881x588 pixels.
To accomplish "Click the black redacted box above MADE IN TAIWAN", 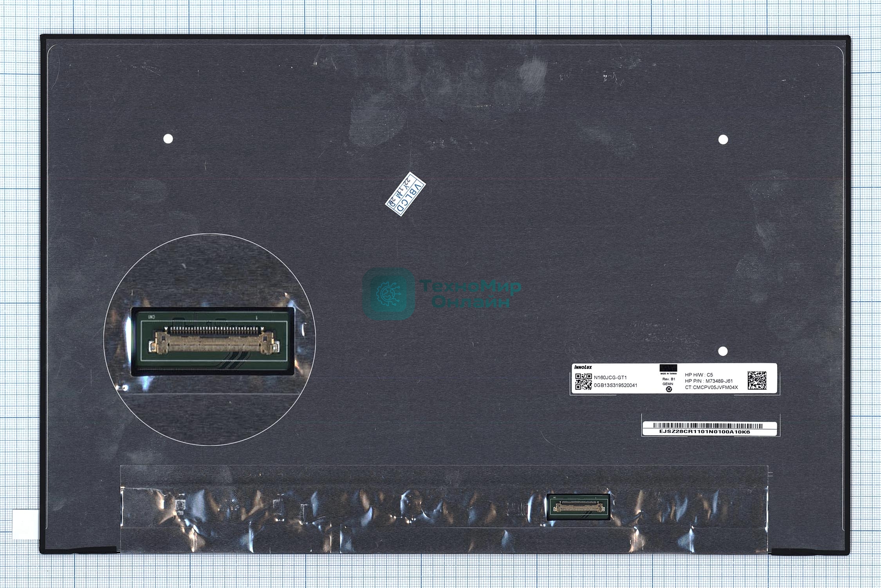I will tap(668, 368).
